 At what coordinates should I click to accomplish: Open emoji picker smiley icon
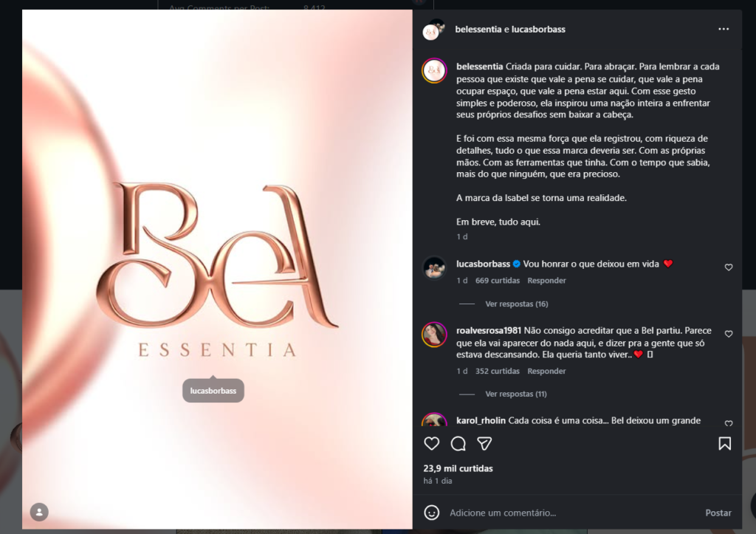click(431, 513)
